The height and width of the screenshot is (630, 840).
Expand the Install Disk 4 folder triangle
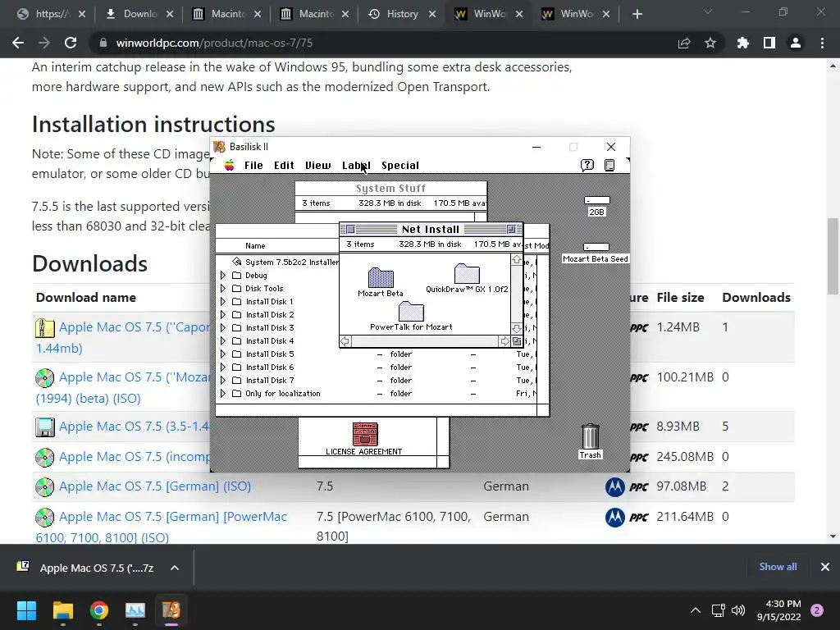[x=223, y=340]
